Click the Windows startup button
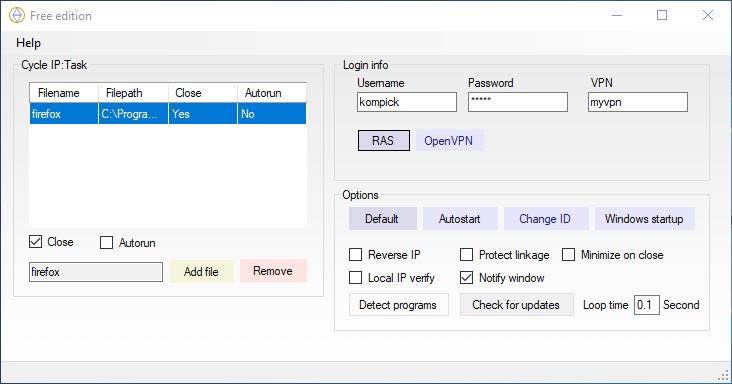The width and height of the screenshot is (732, 384). point(645,219)
